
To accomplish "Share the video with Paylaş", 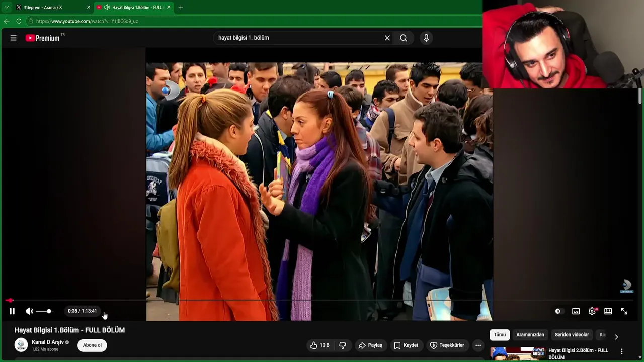I will tap(370, 345).
